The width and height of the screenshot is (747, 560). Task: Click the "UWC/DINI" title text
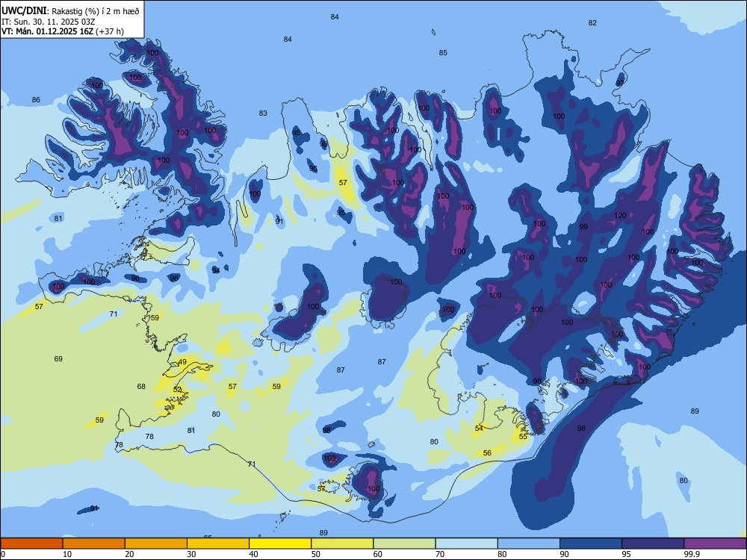point(24,10)
